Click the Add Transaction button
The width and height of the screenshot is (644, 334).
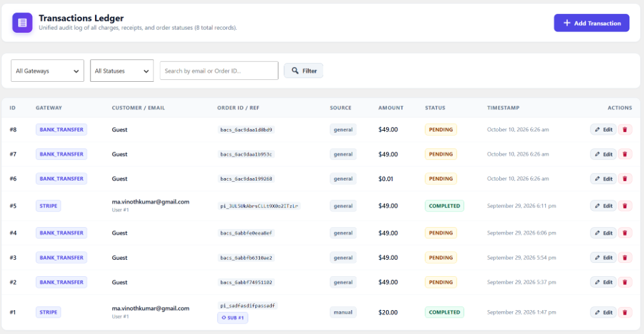coord(591,23)
